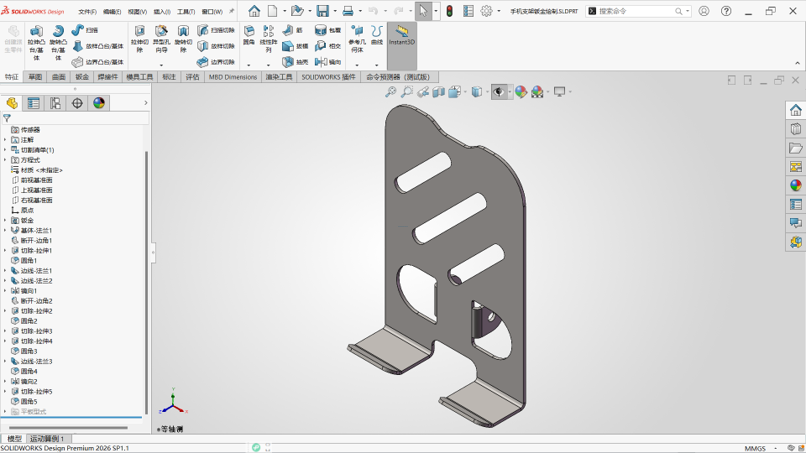
Task: Open the FeatureManager design tree tab
Action: click(x=12, y=103)
